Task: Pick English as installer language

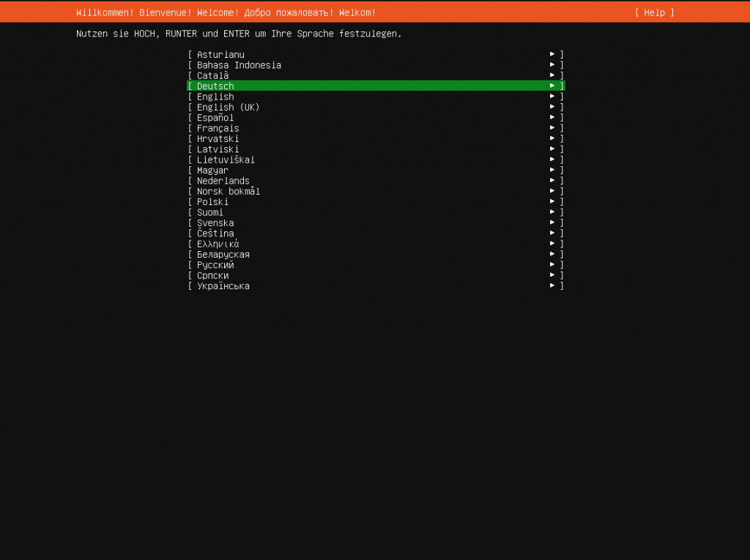Action: pos(215,97)
